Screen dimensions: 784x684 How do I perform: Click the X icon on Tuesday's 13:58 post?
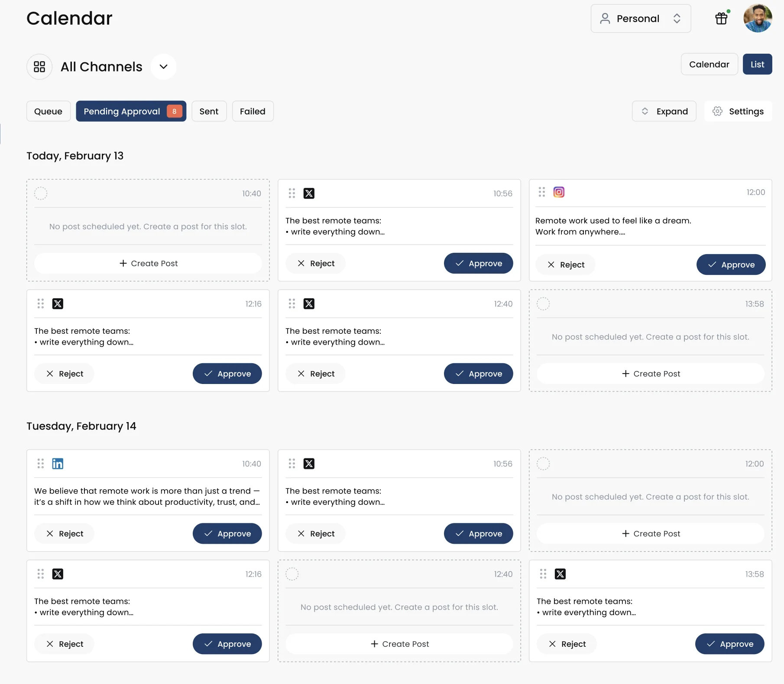click(x=560, y=574)
